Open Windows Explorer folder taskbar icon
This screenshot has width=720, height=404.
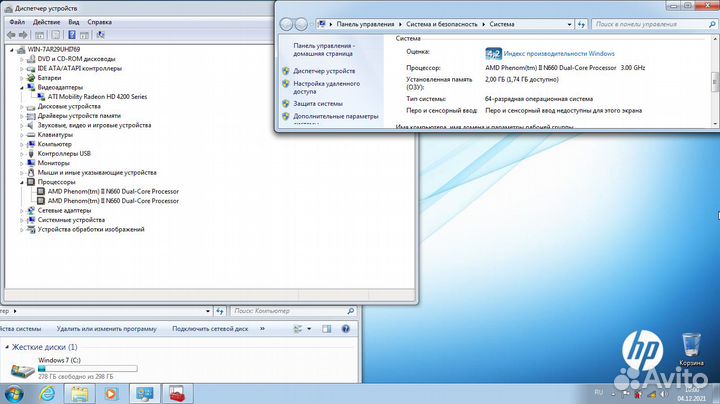pos(79,394)
